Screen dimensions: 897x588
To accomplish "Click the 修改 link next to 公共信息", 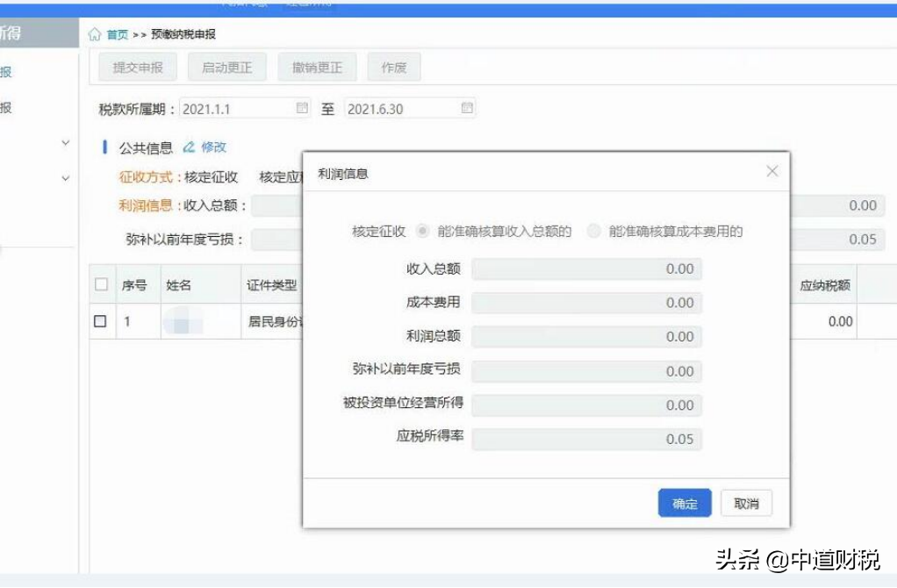I will pos(214,147).
